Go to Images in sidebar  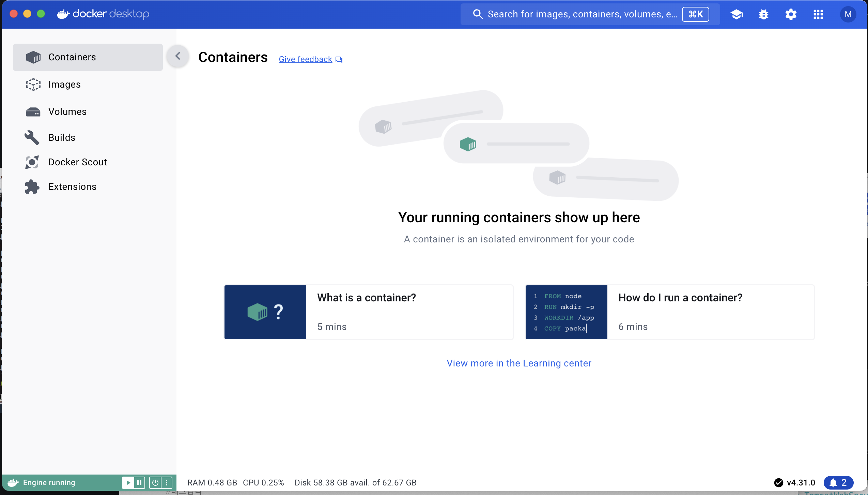click(64, 84)
